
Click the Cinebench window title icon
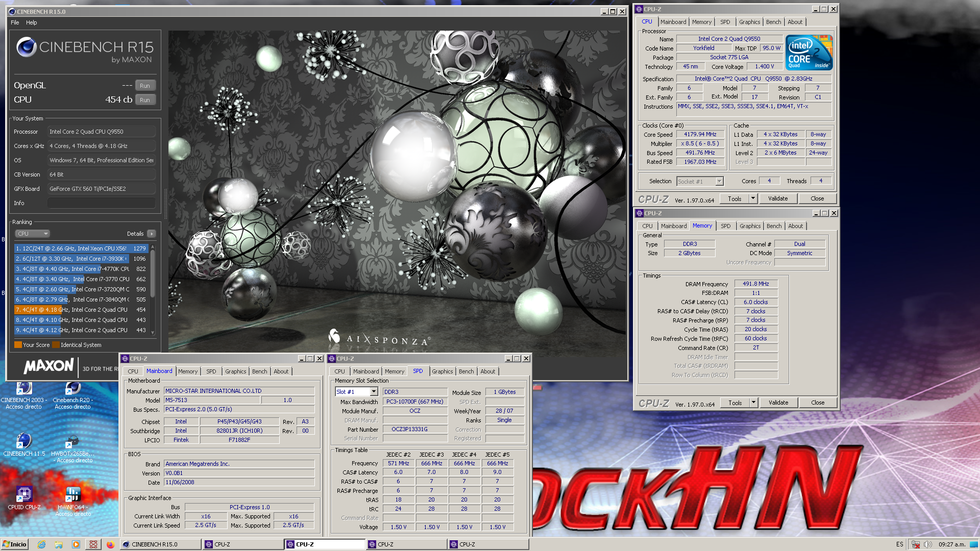(12, 11)
